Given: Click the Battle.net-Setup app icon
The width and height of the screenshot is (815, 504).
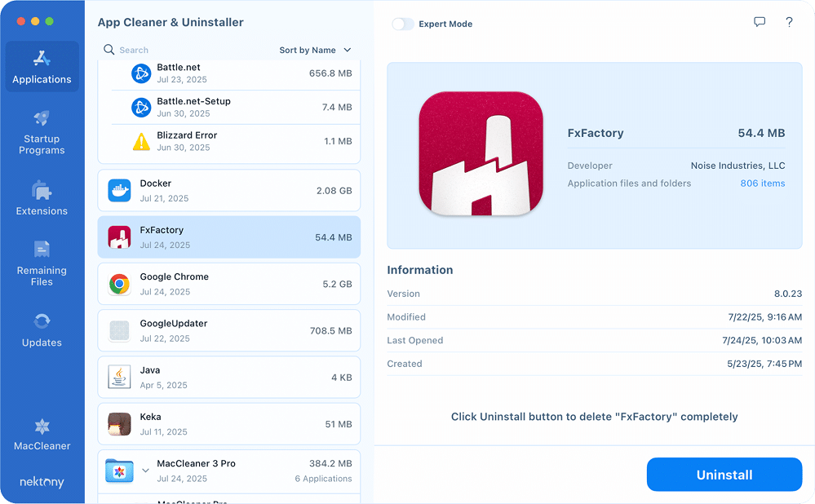Looking at the screenshot, I should click(x=141, y=108).
